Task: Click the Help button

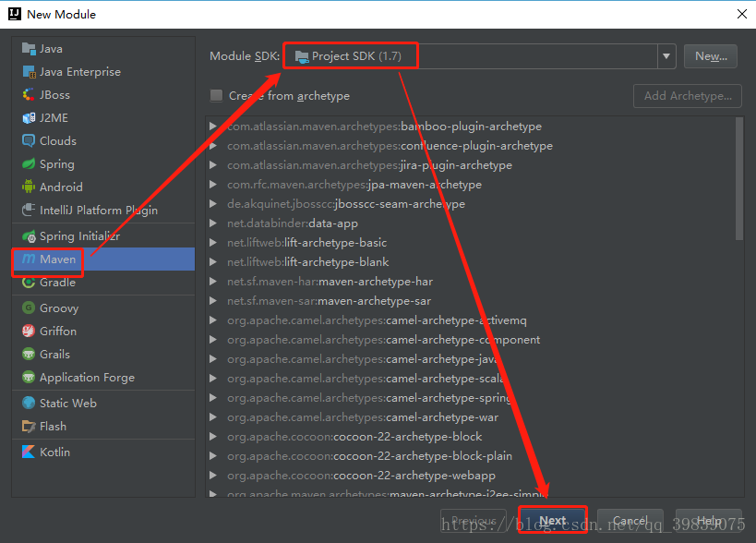Action: (709, 520)
